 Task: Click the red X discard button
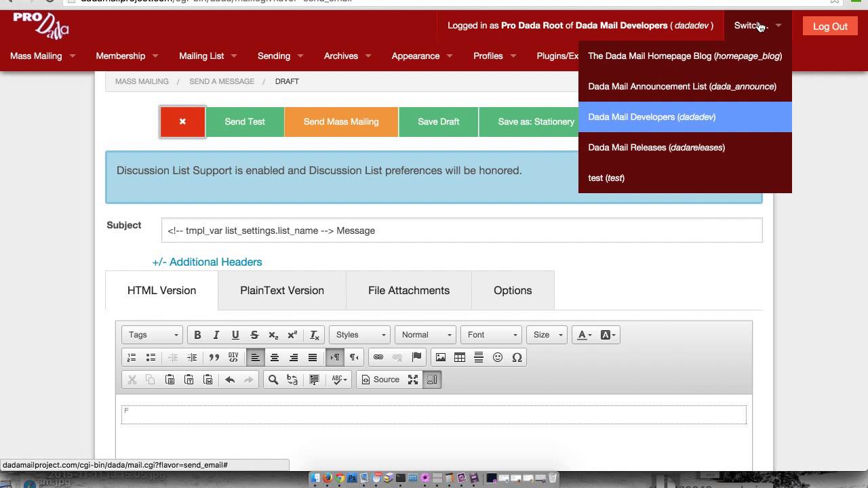pyautogui.click(x=182, y=121)
